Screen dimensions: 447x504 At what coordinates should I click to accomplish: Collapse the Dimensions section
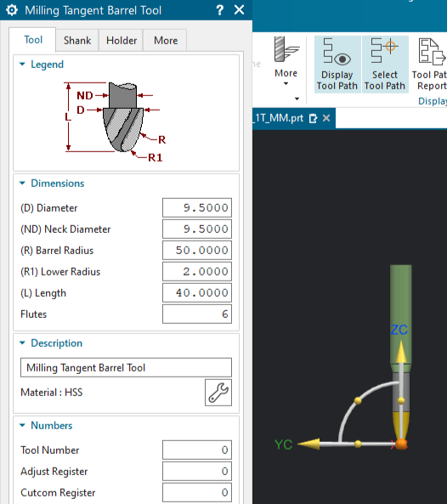(22, 184)
